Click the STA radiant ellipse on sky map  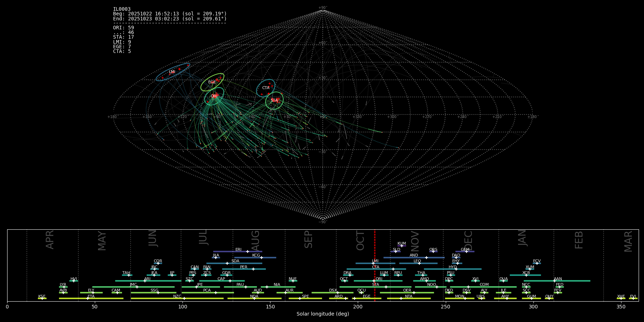(x=274, y=101)
